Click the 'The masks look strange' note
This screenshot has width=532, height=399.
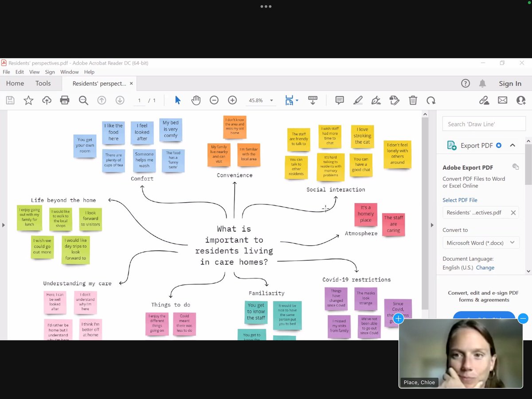366,298
